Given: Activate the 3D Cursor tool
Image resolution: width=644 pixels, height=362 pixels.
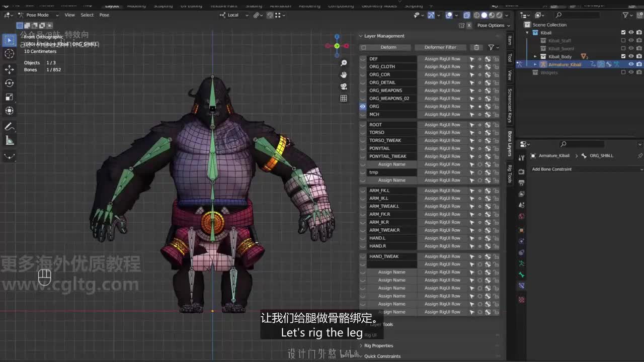Looking at the screenshot, I should [10, 54].
